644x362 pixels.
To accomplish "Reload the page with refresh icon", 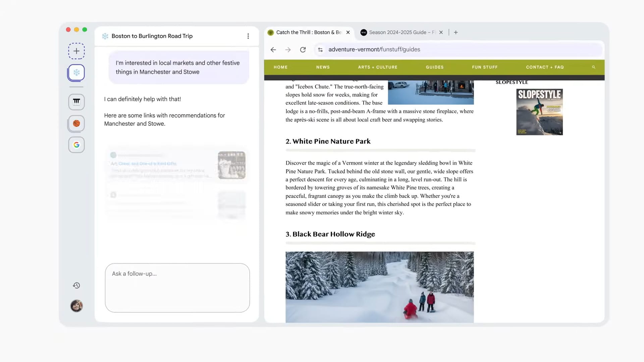I will [303, 50].
